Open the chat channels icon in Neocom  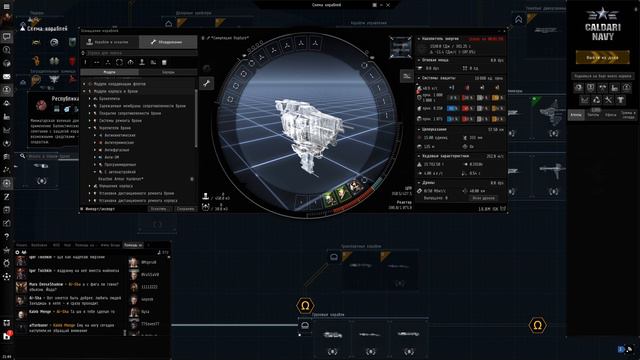point(7,37)
